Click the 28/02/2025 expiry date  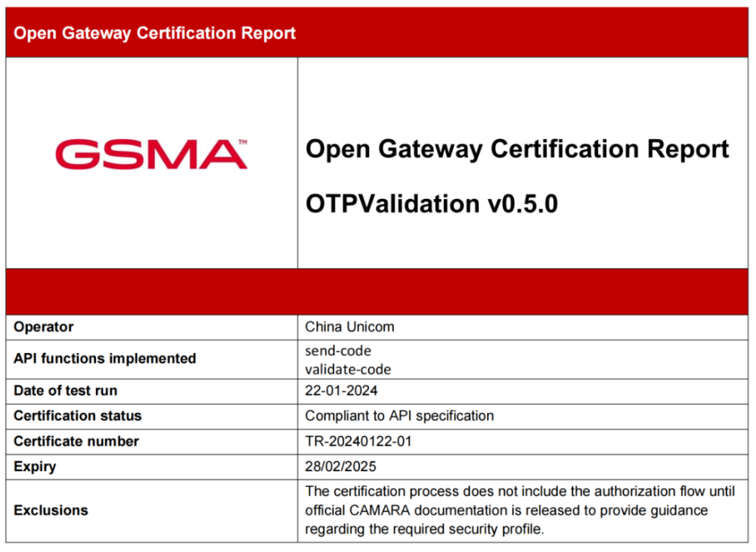340,467
